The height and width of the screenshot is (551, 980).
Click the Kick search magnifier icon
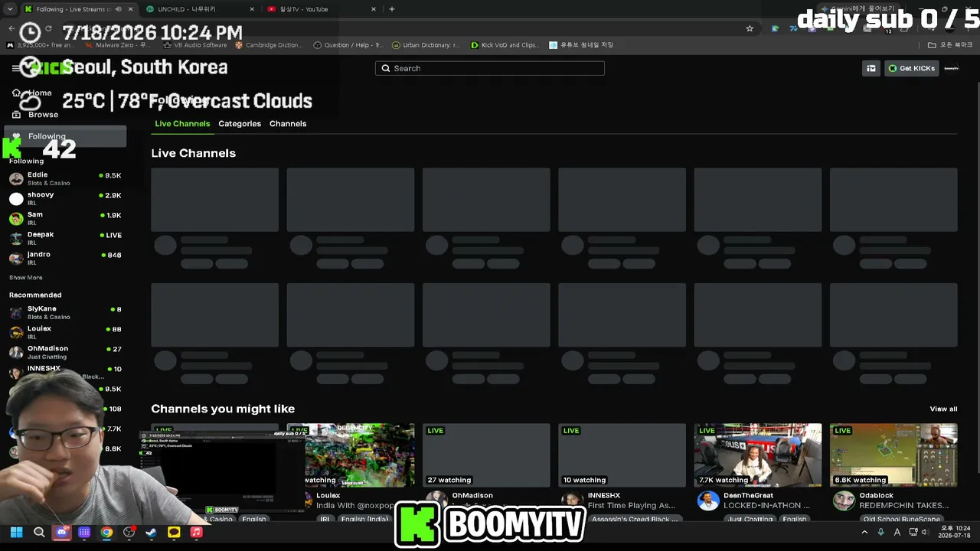click(386, 68)
